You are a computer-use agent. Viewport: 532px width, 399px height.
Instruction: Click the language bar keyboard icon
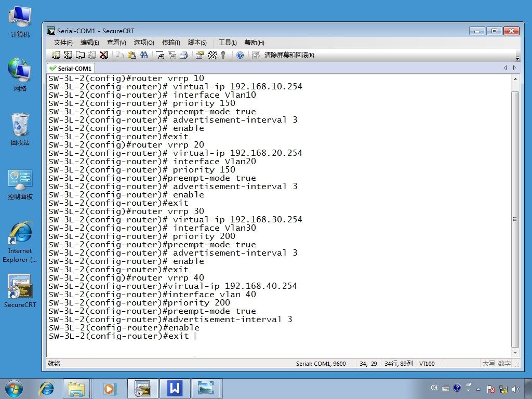click(445, 388)
